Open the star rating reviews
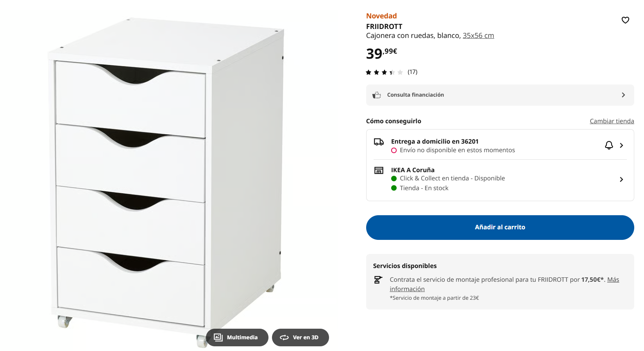 [384, 72]
